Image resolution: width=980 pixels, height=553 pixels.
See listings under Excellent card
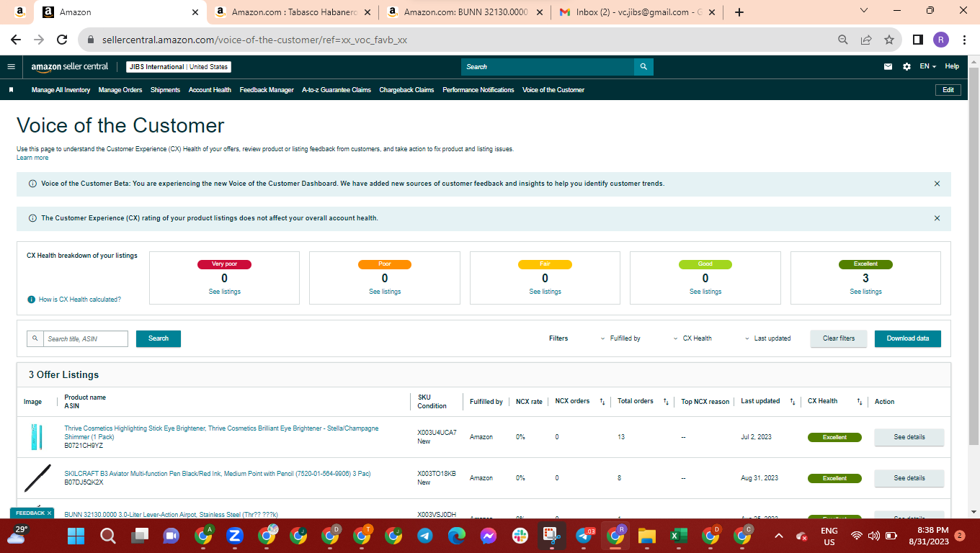(x=865, y=292)
